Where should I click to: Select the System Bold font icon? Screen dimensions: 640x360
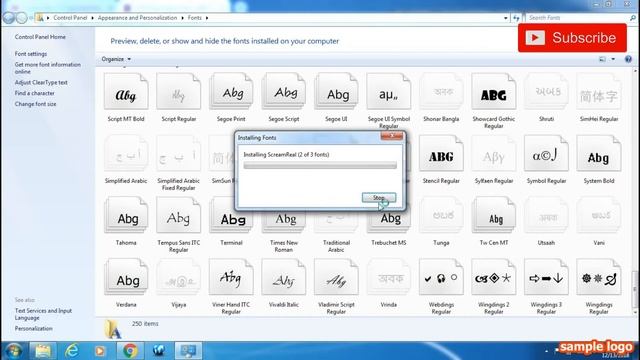point(599,153)
